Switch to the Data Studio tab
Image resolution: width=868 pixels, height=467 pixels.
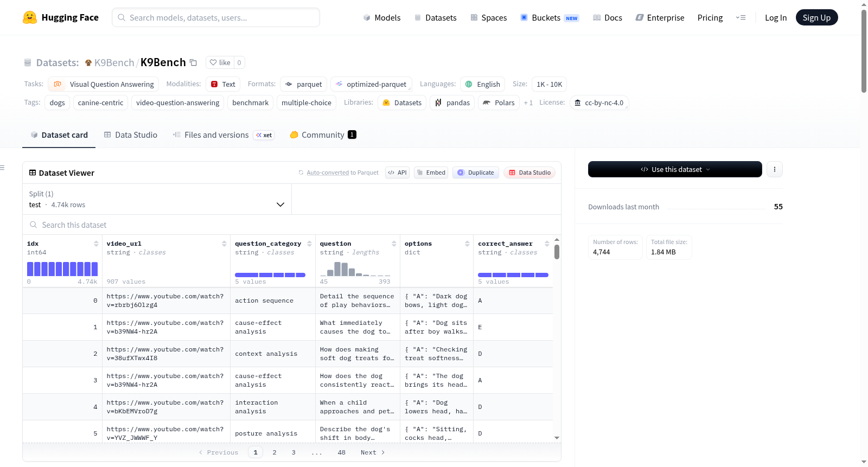click(131, 135)
